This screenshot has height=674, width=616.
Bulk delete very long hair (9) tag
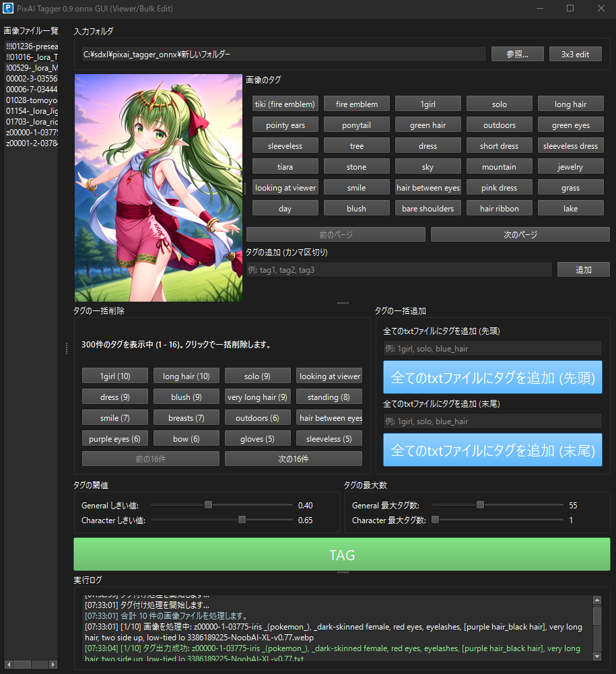tap(257, 397)
